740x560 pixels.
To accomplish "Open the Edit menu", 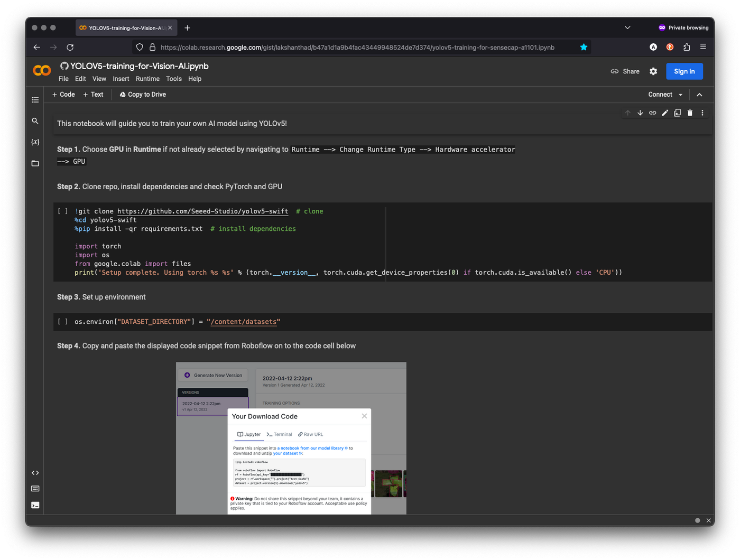I will tap(80, 79).
